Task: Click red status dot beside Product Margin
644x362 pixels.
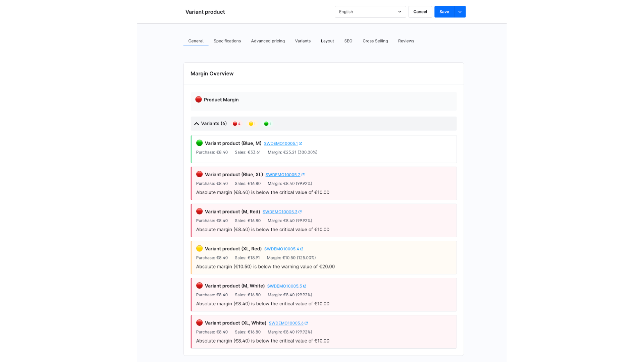Action: pos(198,100)
